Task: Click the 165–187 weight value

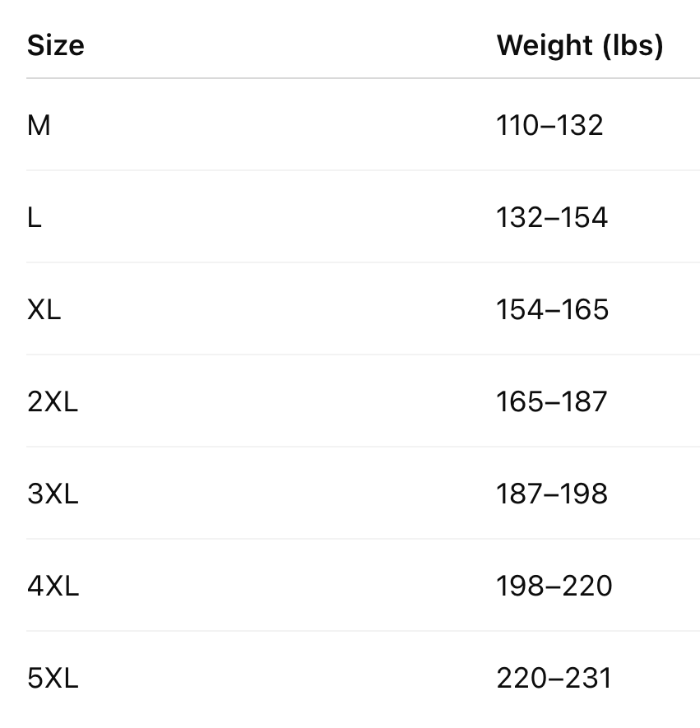Action: [x=551, y=401]
